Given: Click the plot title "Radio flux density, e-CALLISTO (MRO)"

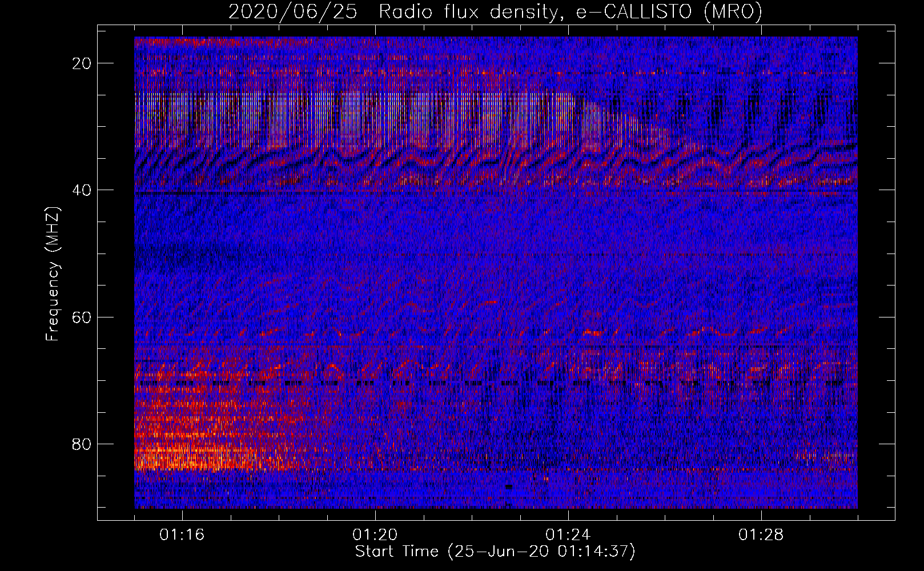Looking at the screenshot, I should [571, 11].
